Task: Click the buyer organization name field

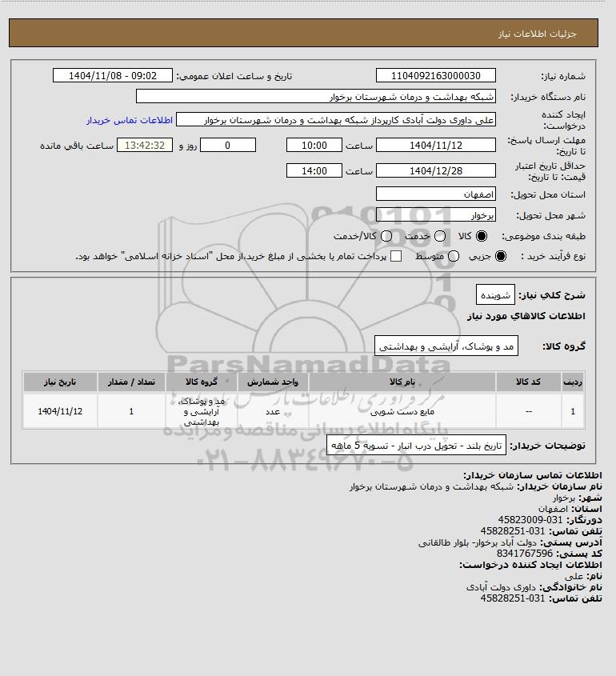Action: point(315,96)
